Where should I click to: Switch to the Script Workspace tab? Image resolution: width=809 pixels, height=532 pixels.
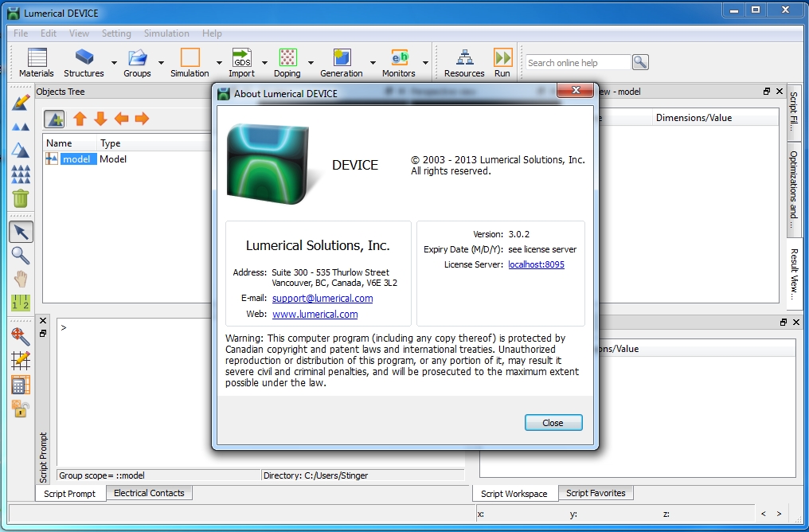point(514,493)
